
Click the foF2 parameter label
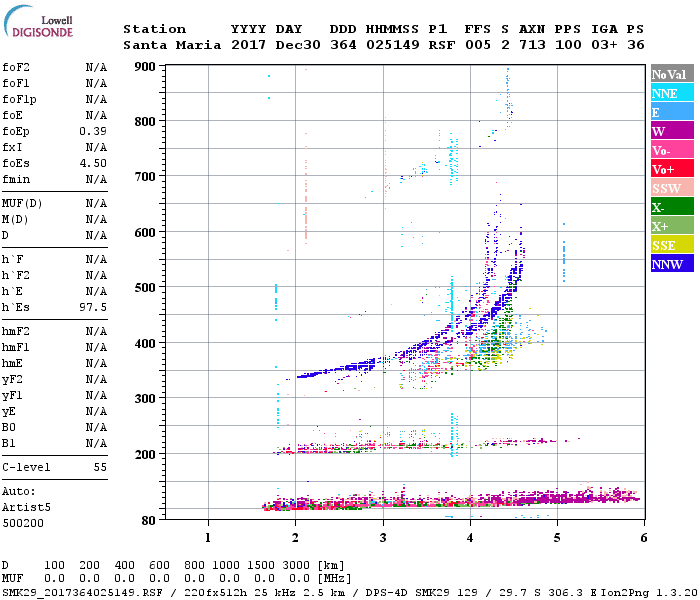pos(16,67)
